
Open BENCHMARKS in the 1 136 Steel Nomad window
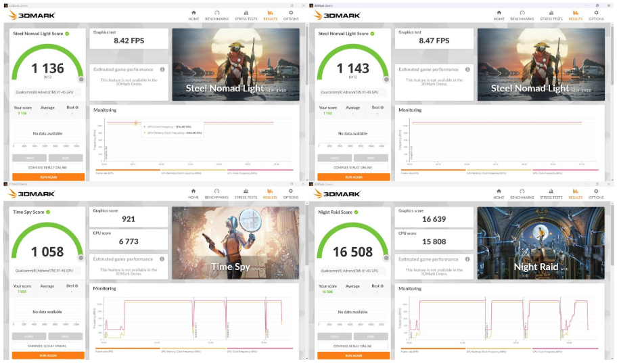216,16
